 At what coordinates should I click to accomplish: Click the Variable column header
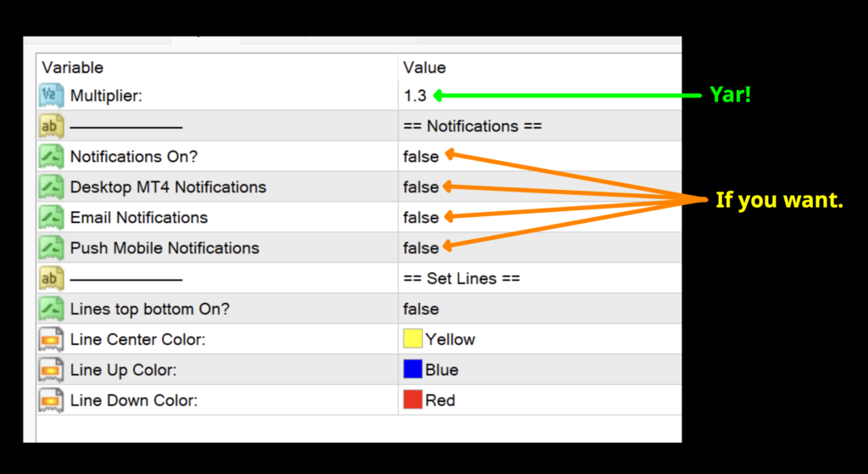[73, 68]
